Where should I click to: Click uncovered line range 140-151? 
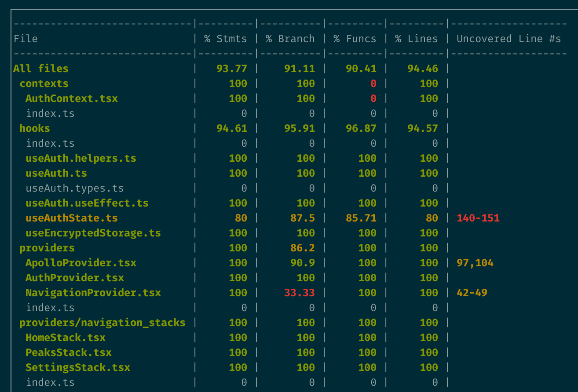click(x=478, y=218)
